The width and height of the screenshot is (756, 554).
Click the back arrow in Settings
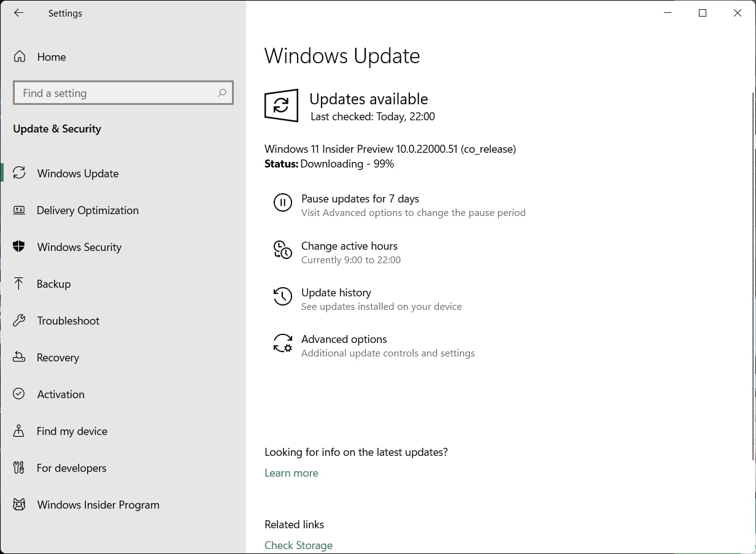pos(19,13)
